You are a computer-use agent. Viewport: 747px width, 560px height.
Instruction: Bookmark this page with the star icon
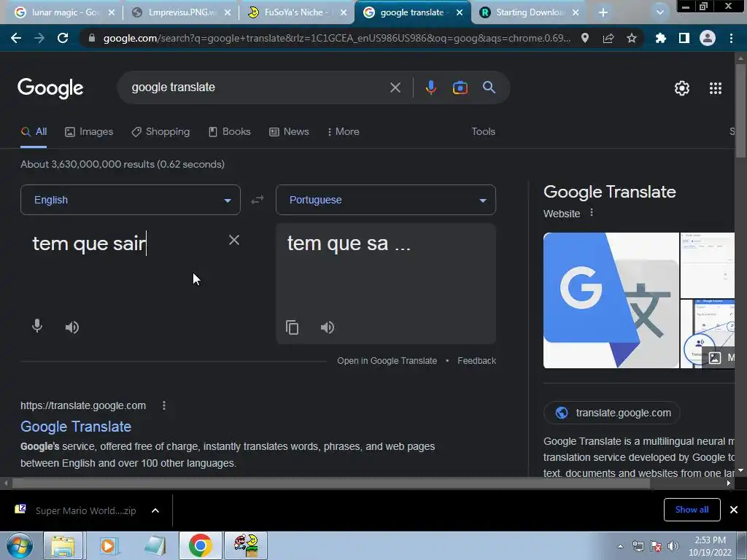coord(632,38)
